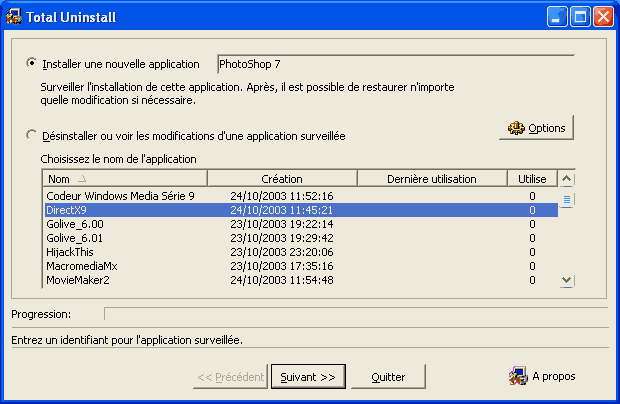This screenshot has width=620, height=404.
Task: Click creation date 23/10/2003 19:29:42
Action: [x=282, y=238]
